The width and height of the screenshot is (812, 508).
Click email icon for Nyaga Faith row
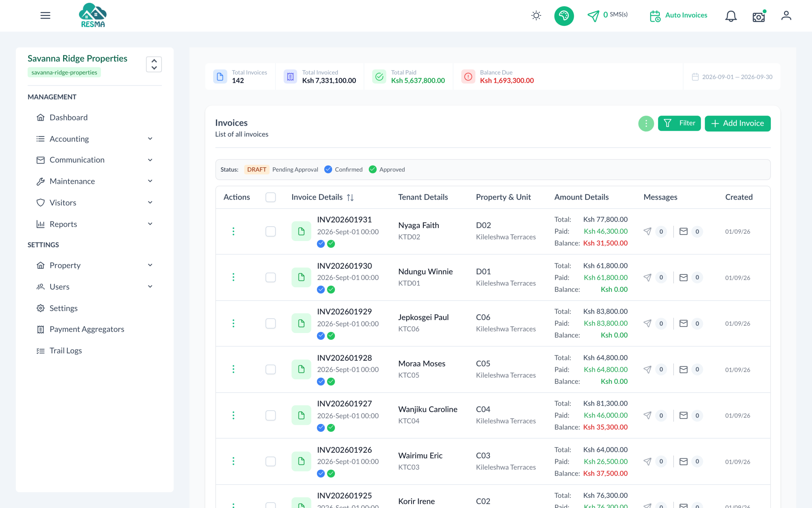(684, 231)
